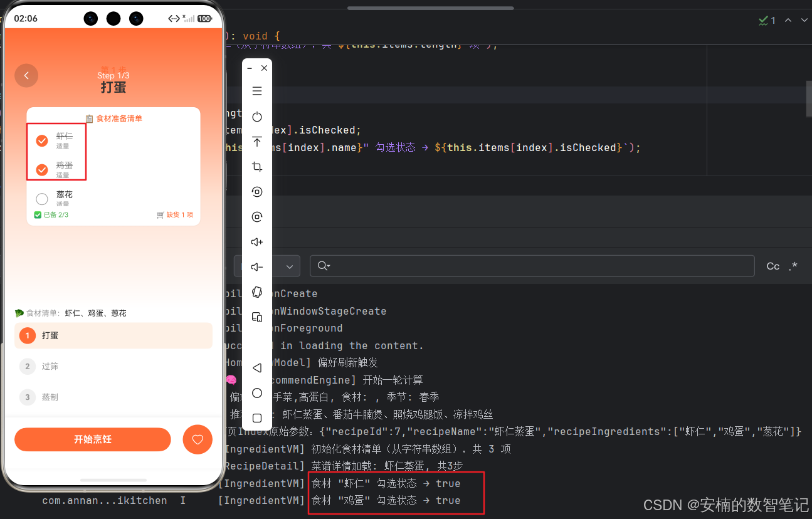This screenshot has width=812, height=519.
Task: Minimize the emulator floating toolbar
Action: click(250, 68)
